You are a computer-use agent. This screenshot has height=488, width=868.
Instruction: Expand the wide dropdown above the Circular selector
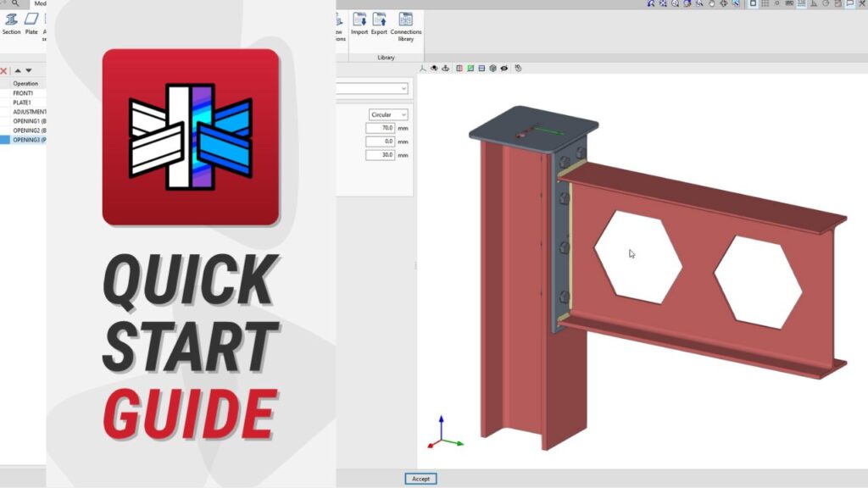coord(372,88)
